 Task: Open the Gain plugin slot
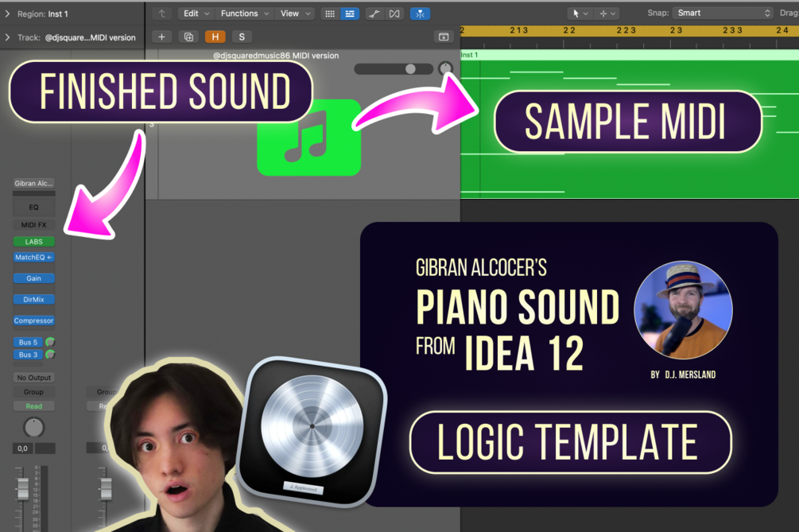click(33, 278)
